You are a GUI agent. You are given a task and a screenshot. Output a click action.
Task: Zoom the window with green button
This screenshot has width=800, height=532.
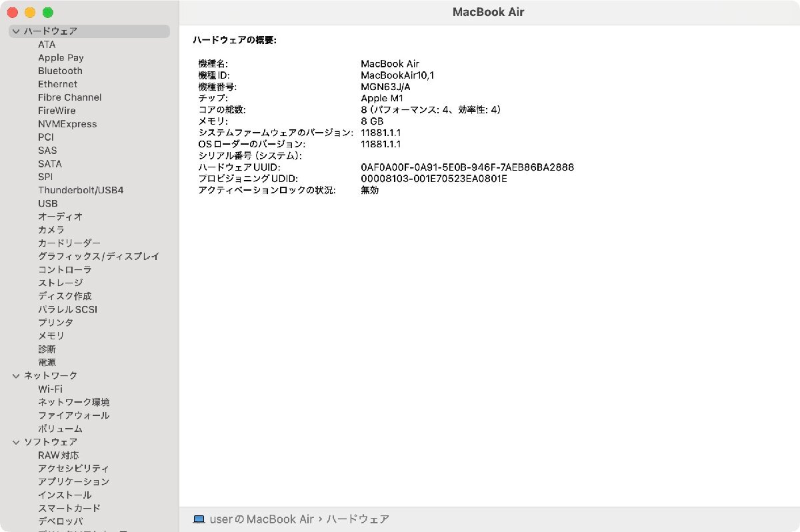pyautogui.click(x=47, y=13)
